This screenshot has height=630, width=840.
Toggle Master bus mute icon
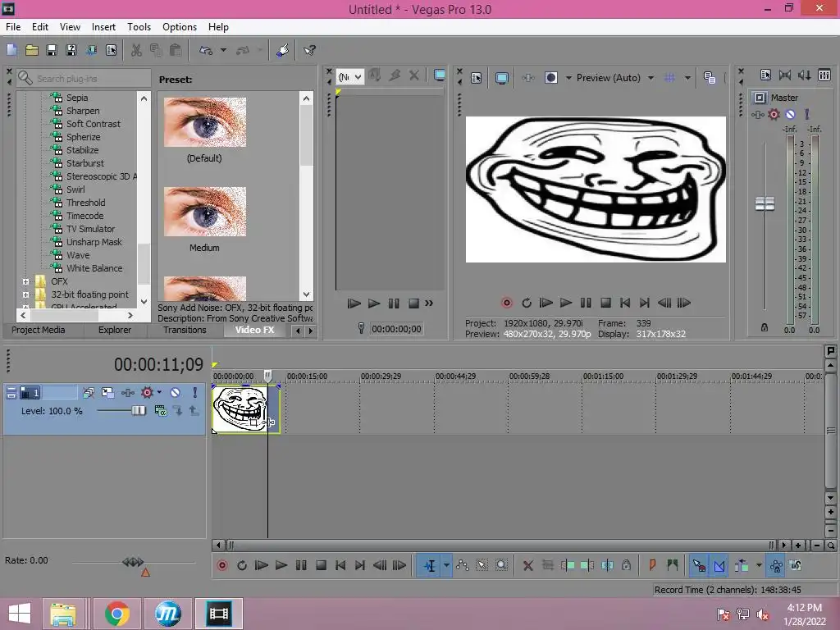pos(790,114)
